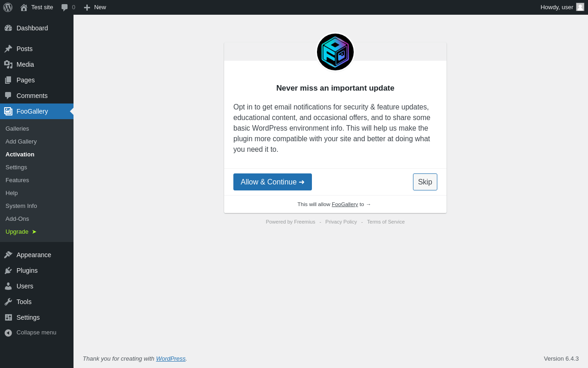Click the Media library icon
588x368 pixels.
pyautogui.click(x=8, y=64)
